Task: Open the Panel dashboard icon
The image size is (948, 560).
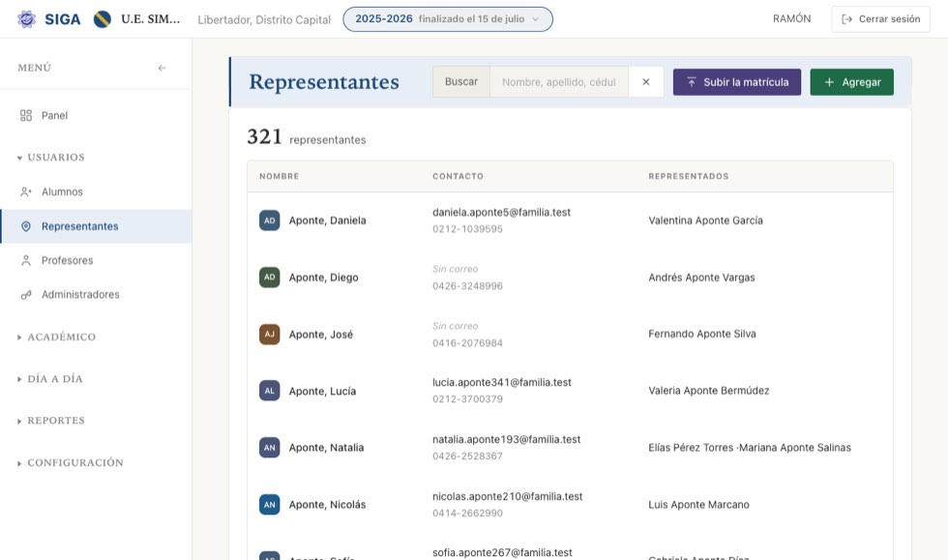Action: [x=26, y=115]
